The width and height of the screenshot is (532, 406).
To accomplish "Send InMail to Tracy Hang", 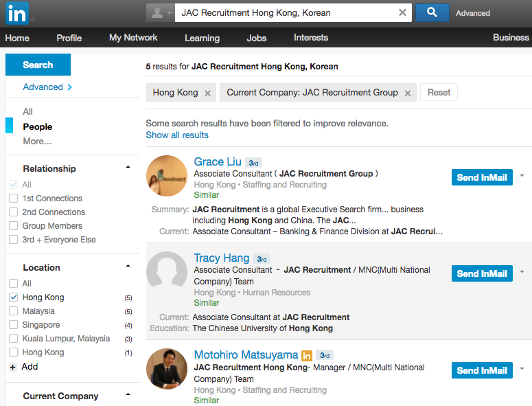I will point(482,273).
